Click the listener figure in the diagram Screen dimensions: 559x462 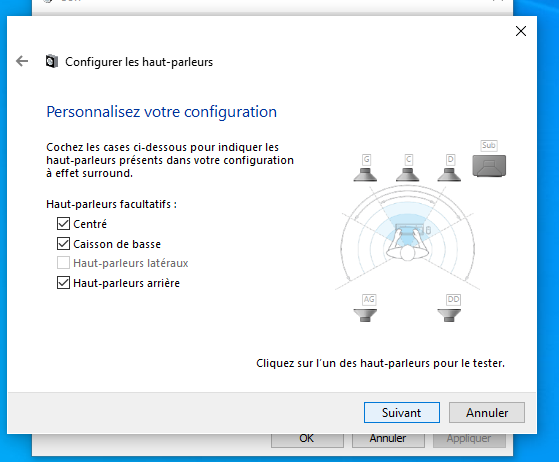pyautogui.click(x=407, y=246)
